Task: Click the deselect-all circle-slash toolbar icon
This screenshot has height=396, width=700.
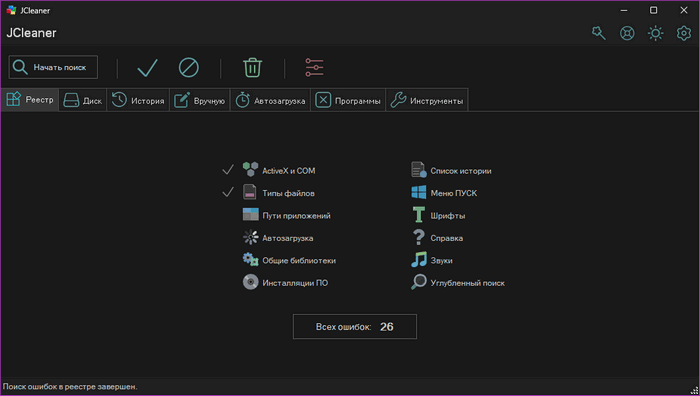Action: click(189, 68)
